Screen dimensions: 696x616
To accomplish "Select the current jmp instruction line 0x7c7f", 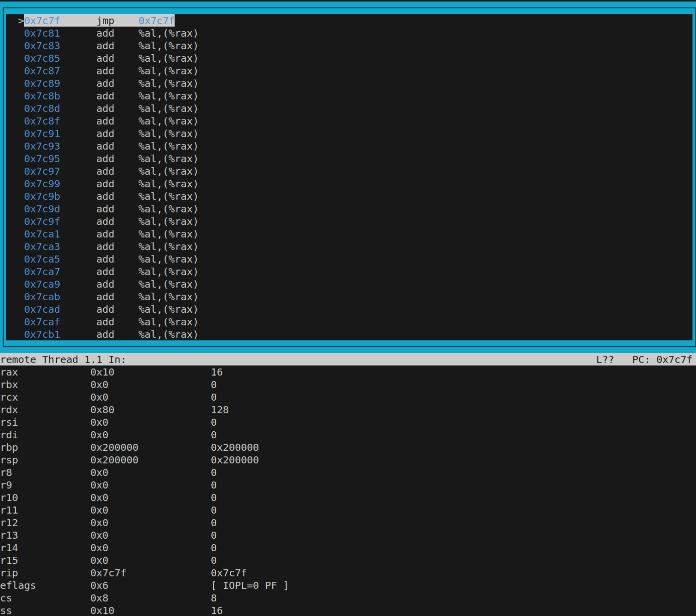I will [99, 21].
